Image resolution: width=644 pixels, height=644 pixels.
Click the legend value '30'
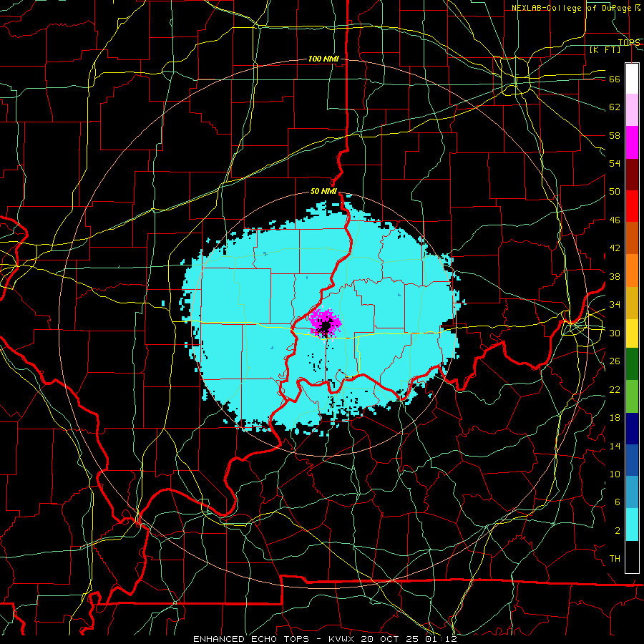point(615,333)
